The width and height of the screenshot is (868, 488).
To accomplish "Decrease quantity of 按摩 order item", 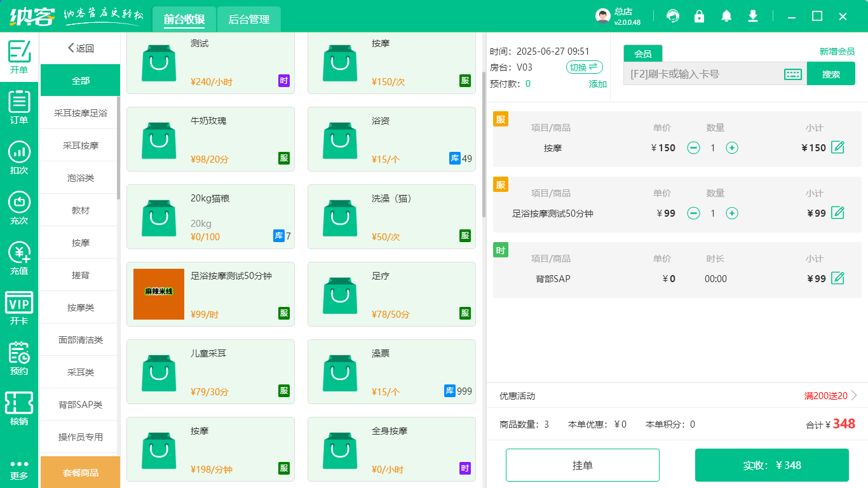I will (694, 148).
